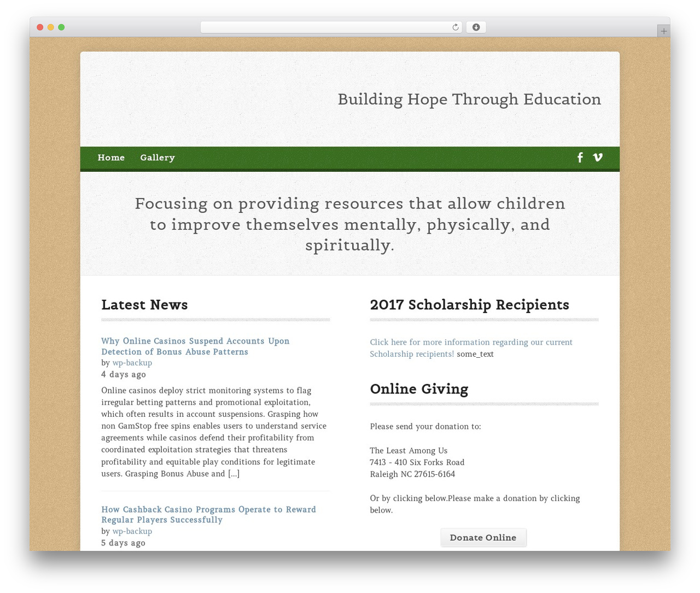Click the 'some_text' label
This screenshot has width=700, height=593.
[x=475, y=354]
